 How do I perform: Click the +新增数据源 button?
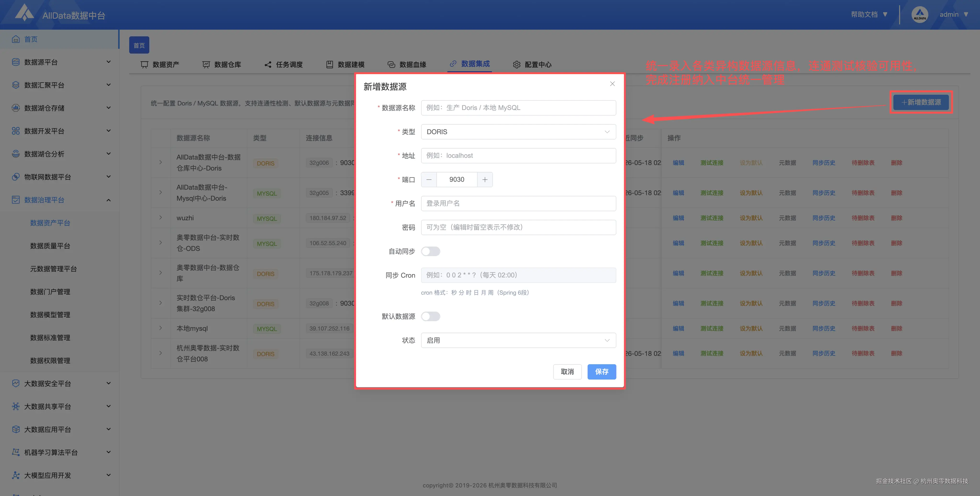921,102
